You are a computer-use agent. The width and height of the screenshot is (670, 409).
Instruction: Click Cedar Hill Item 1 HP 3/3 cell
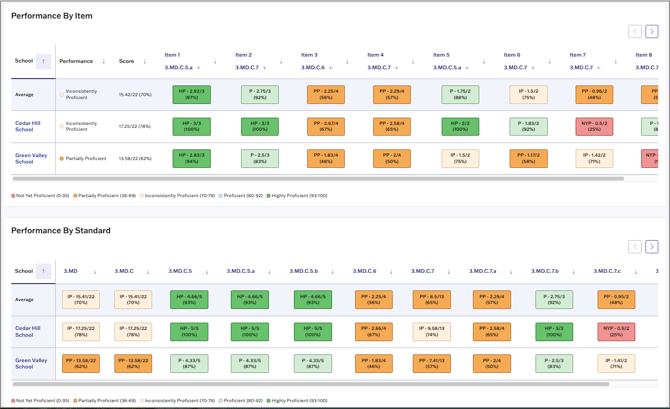click(191, 127)
